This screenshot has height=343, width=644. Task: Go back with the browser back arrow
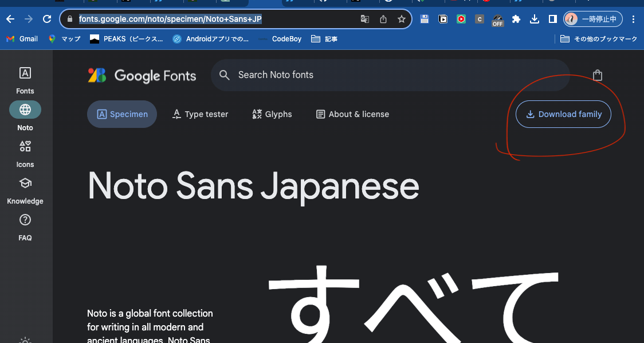[x=10, y=19]
